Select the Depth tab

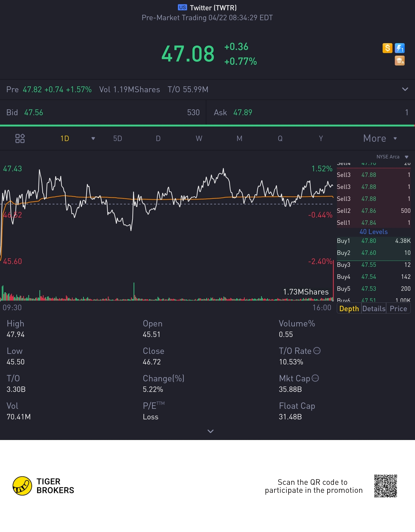click(349, 309)
